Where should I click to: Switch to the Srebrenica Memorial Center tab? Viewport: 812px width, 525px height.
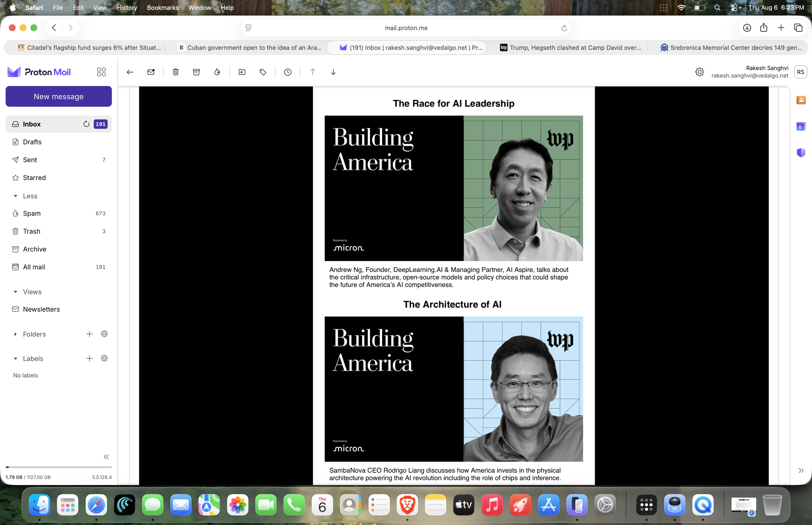(x=731, y=48)
